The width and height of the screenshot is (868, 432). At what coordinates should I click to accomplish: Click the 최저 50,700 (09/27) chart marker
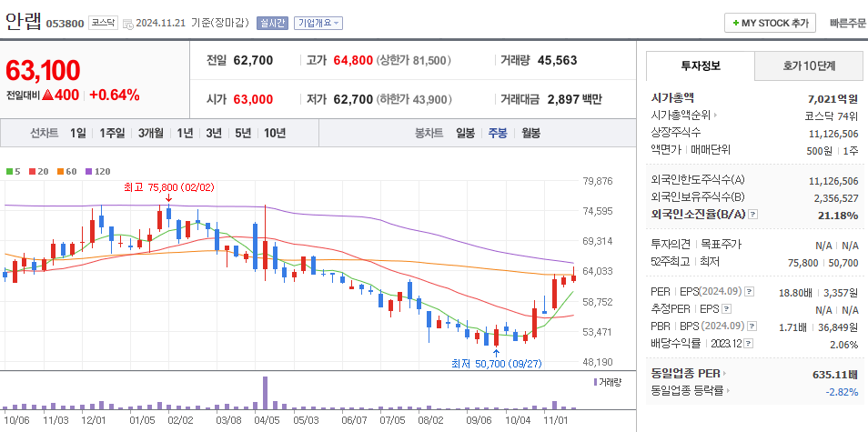click(x=497, y=364)
